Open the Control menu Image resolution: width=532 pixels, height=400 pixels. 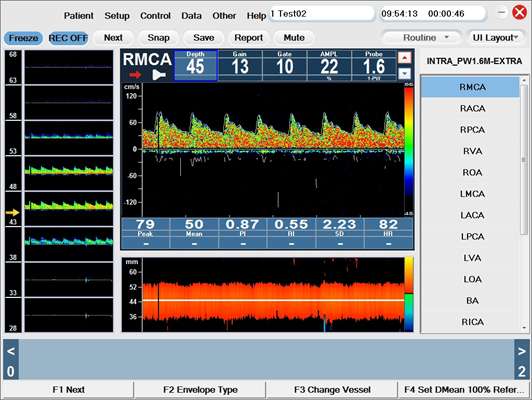pyautogui.click(x=155, y=16)
